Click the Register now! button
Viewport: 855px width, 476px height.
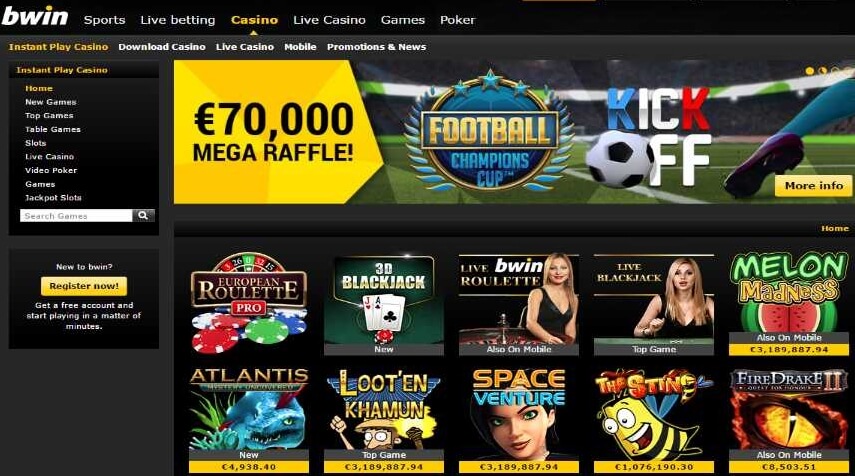(x=84, y=286)
